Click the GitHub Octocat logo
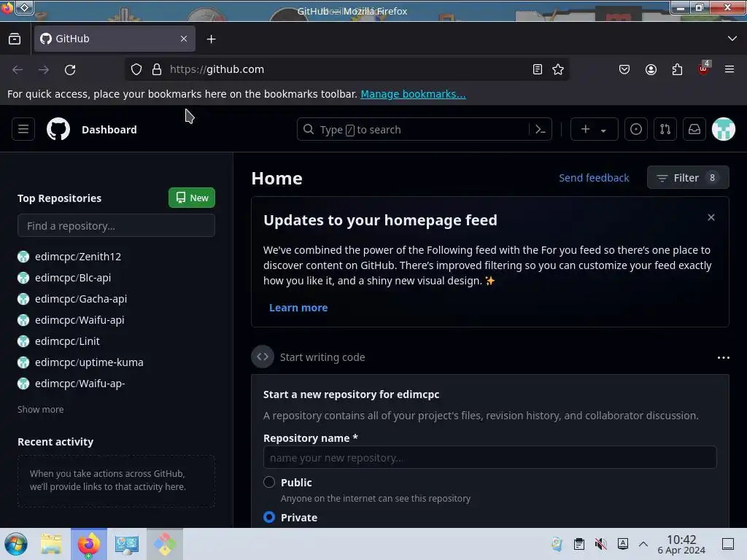Viewport: 747px width, 560px height. coord(58,129)
